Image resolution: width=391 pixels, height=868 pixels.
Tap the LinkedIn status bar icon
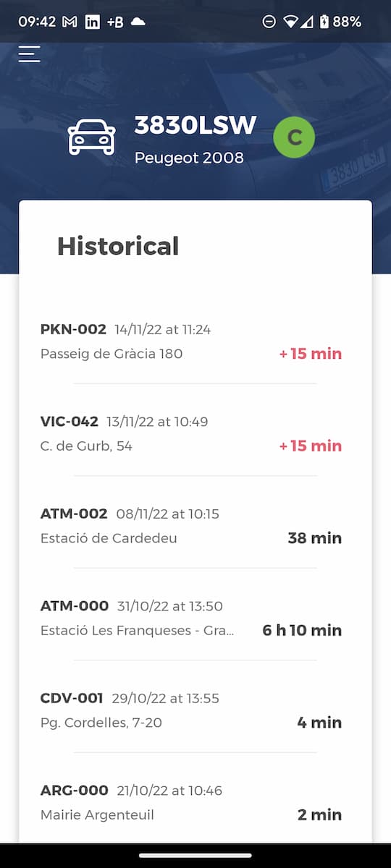pyautogui.click(x=93, y=22)
